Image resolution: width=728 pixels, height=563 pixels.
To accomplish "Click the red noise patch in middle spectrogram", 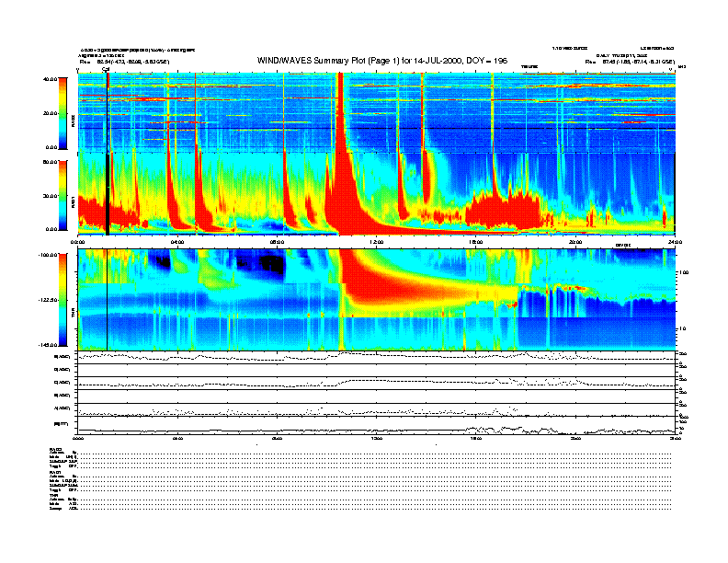I will click(x=504, y=212).
